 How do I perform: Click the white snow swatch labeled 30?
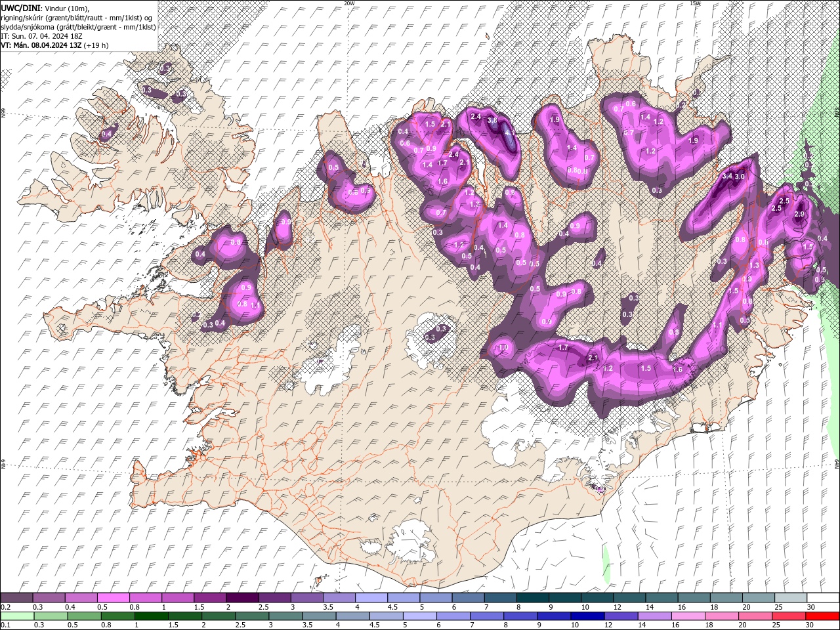(822, 598)
